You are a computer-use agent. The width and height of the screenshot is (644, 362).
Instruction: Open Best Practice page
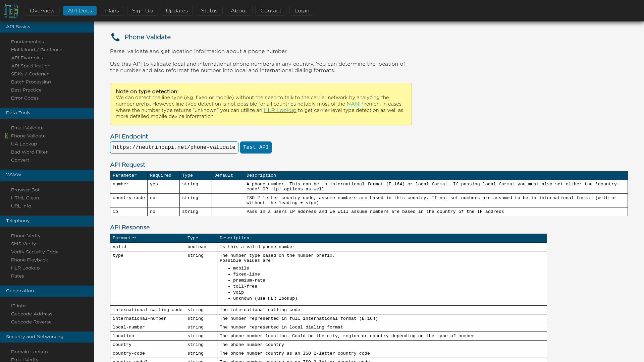pyautogui.click(x=26, y=90)
